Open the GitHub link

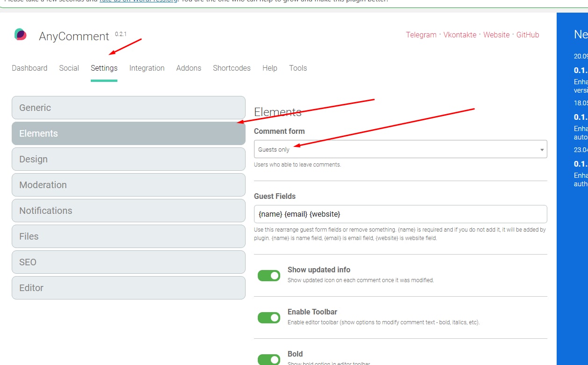pyautogui.click(x=528, y=35)
